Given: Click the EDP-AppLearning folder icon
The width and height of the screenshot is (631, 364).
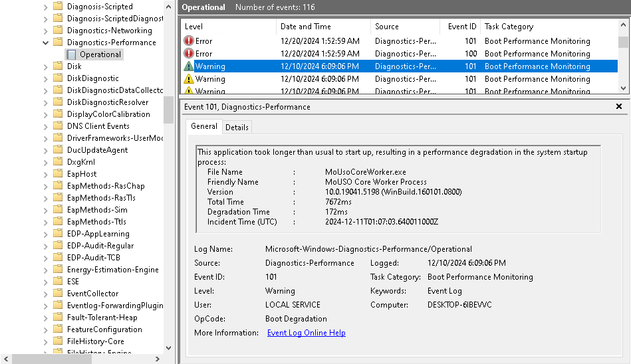Looking at the screenshot, I should (x=58, y=233).
